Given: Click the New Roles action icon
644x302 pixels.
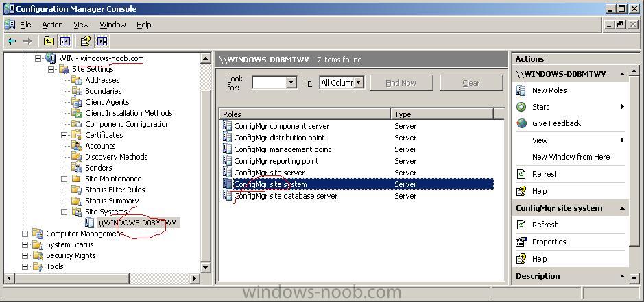Looking at the screenshot, I should coord(521,90).
